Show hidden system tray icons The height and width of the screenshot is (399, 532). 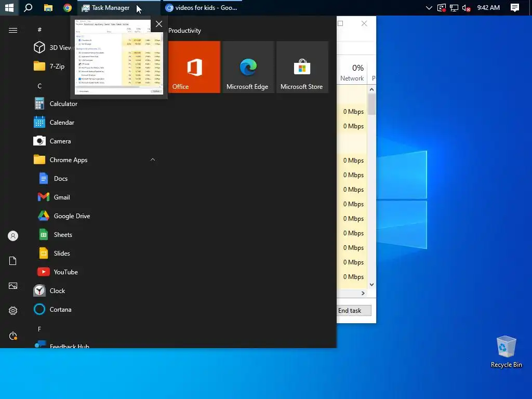point(429,7)
